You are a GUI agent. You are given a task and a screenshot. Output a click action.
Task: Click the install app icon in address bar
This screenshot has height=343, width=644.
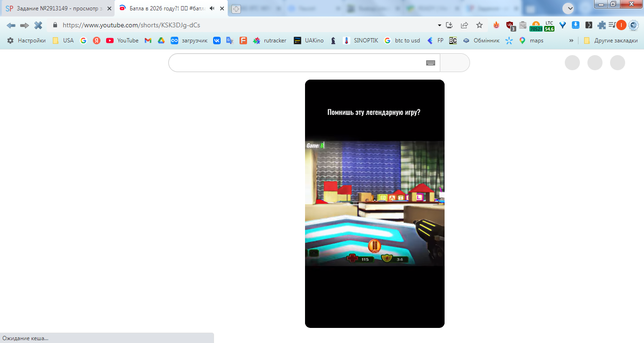449,25
